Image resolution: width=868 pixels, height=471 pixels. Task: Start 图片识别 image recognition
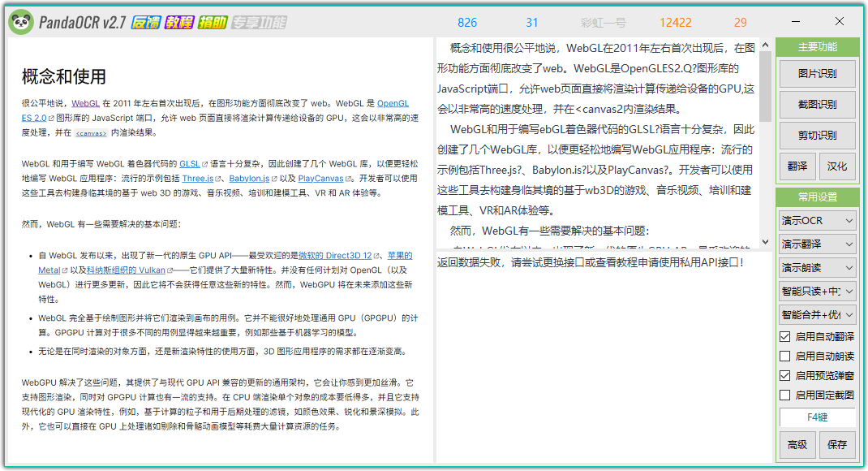click(x=817, y=73)
